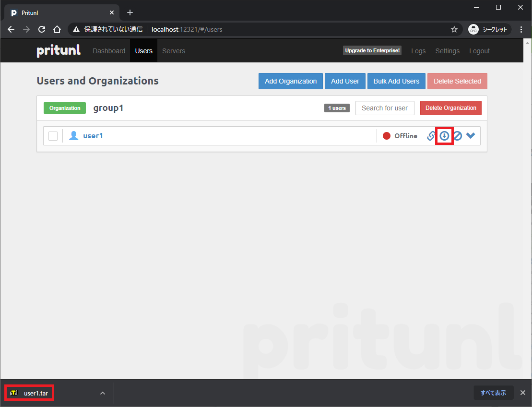Expand the user1.tar download options caret
The height and width of the screenshot is (407, 532).
103,393
